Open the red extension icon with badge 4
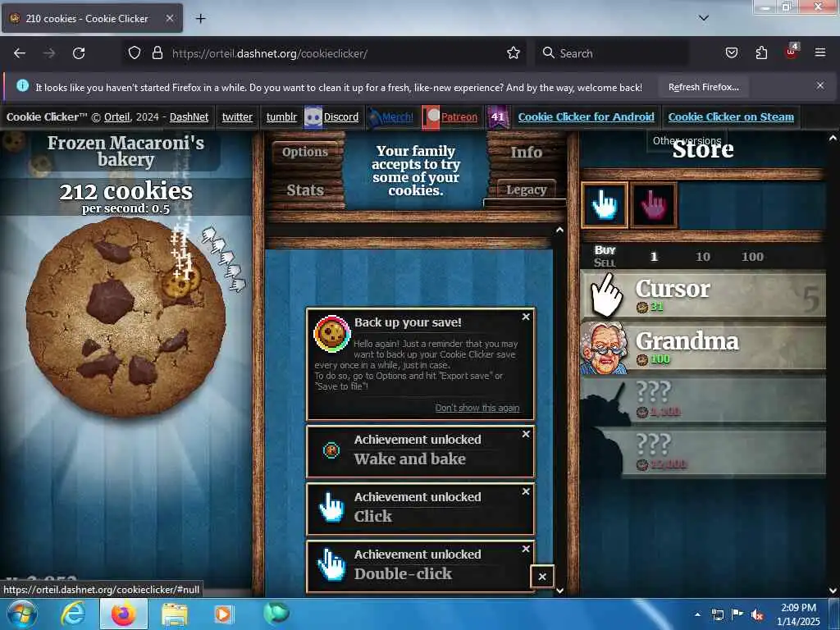Viewport: 840px width, 630px height. [792, 52]
